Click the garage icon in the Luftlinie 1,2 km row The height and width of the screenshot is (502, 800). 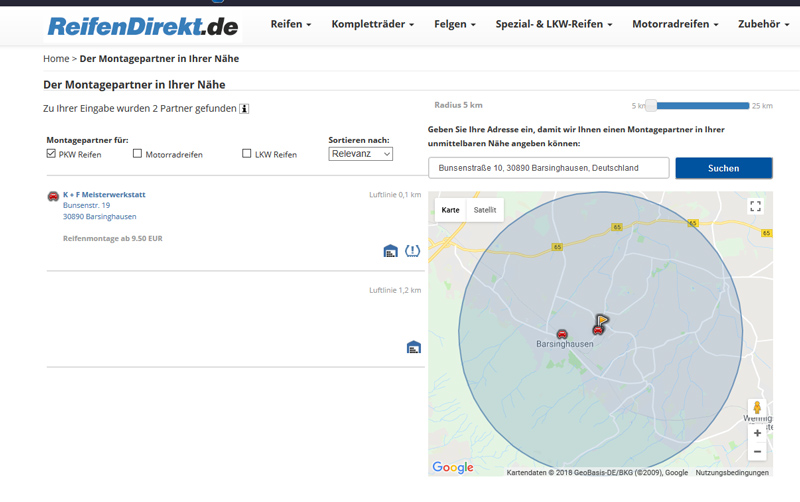(414, 347)
